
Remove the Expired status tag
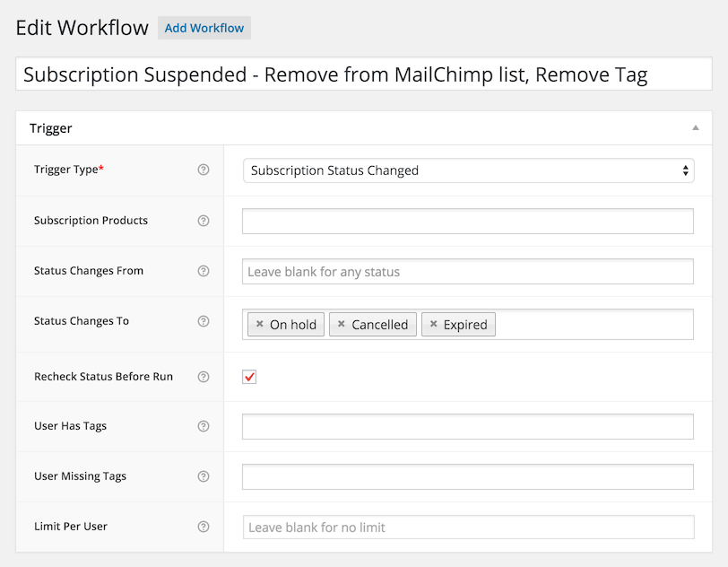[x=433, y=325]
